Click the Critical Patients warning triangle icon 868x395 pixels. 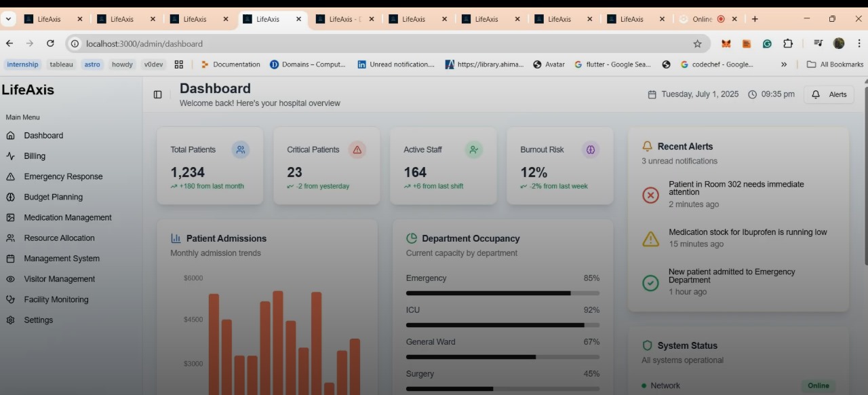click(357, 149)
